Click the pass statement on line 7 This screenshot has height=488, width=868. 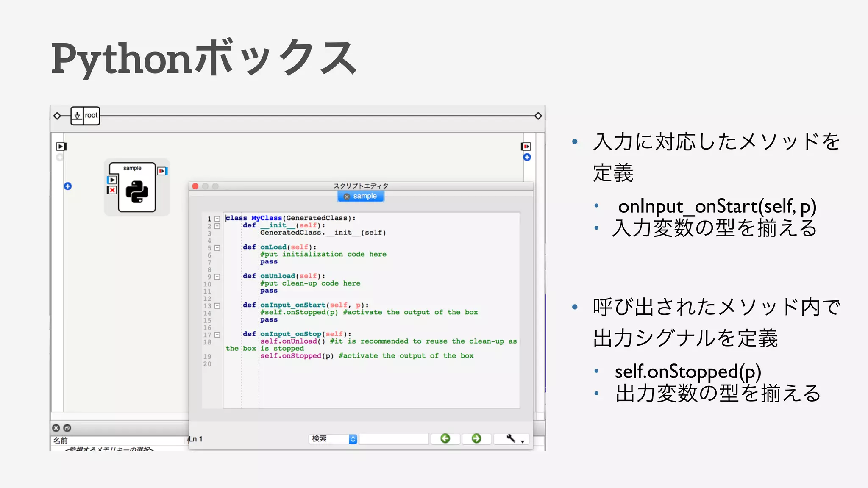click(269, 262)
